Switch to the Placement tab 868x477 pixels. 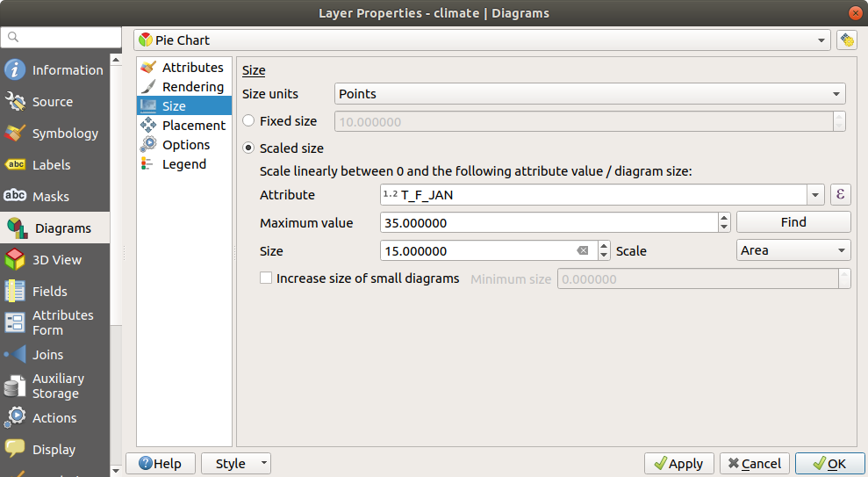193,126
